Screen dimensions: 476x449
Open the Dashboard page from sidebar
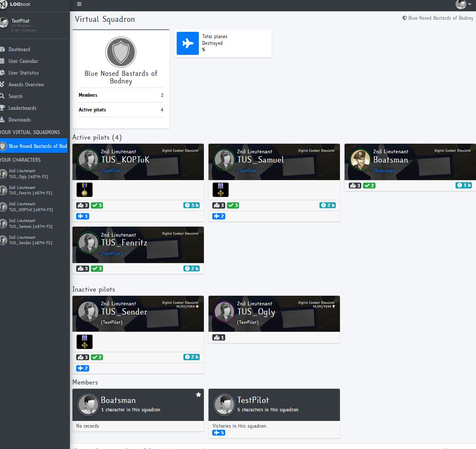click(19, 49)
